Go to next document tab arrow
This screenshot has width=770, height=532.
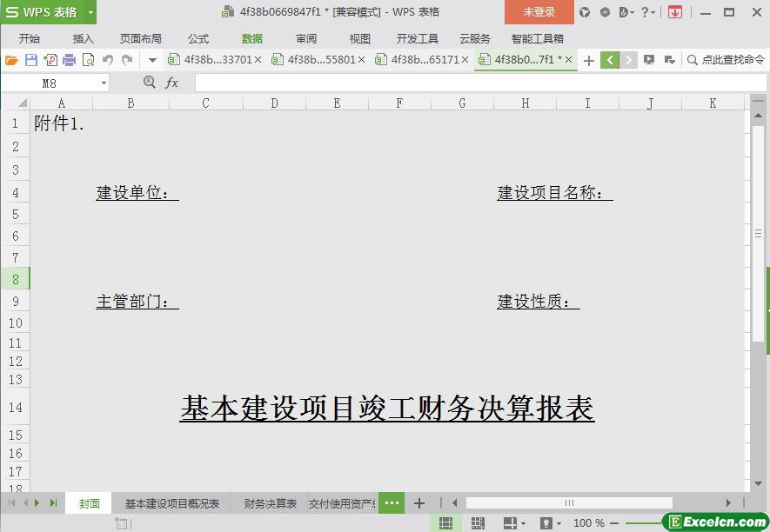pyautogui.click(x=628, y=60)
